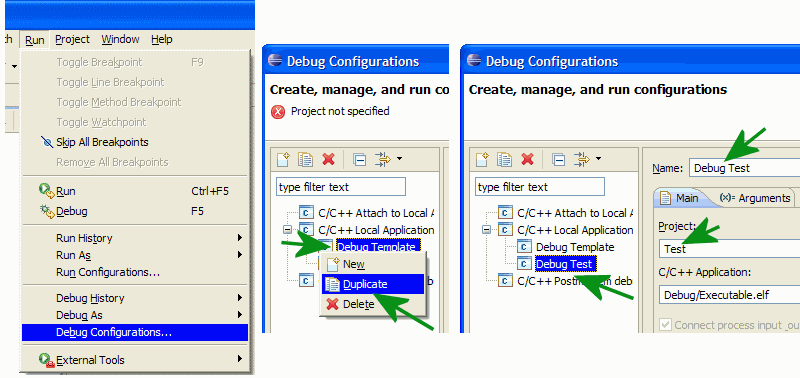Select Debug (F5) menu entry

coord(135,211)
